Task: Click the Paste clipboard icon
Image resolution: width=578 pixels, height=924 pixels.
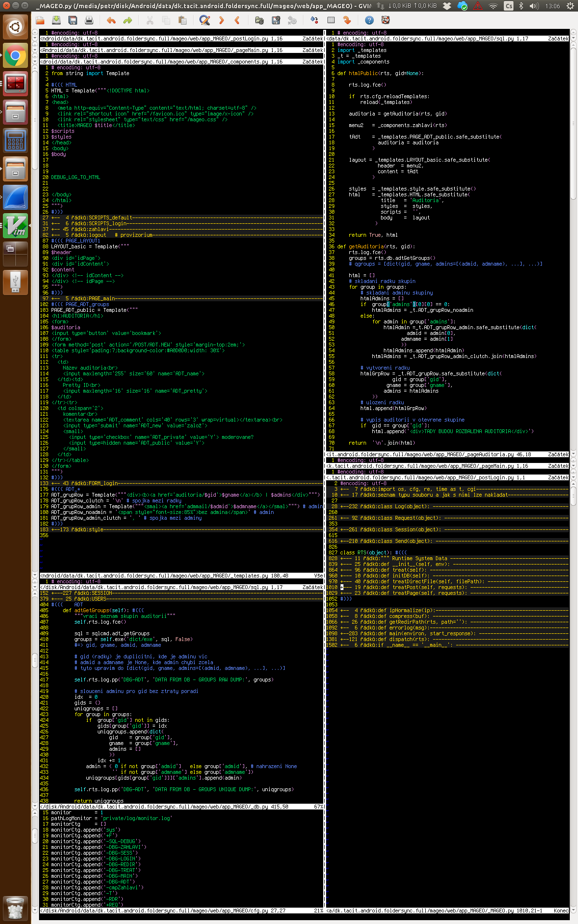Action: 183,20
